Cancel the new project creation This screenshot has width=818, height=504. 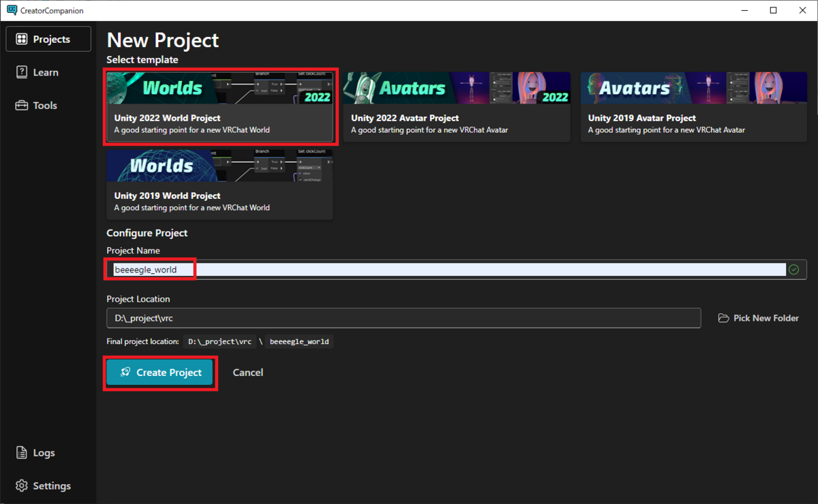[248, 373]
